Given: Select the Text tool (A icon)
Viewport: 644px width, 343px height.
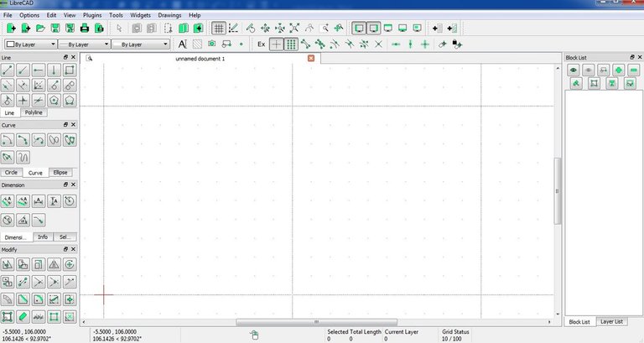Looking at the screenshot, I should (x=182, y=44).
